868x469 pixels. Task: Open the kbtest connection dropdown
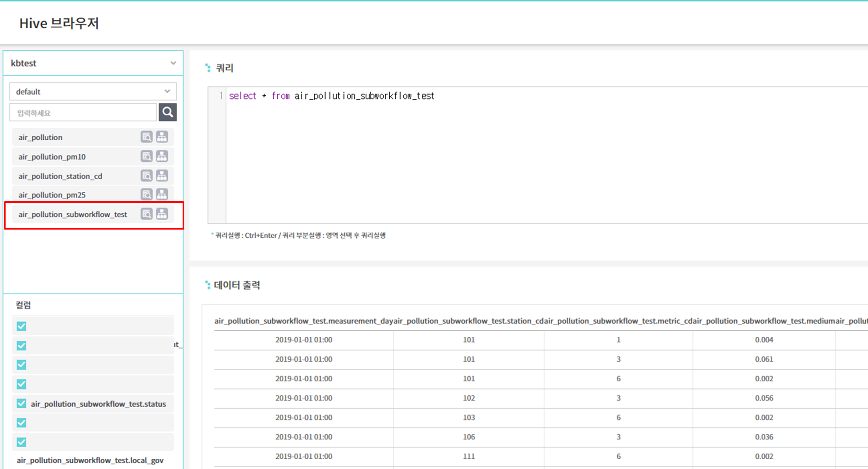[93, 63]
